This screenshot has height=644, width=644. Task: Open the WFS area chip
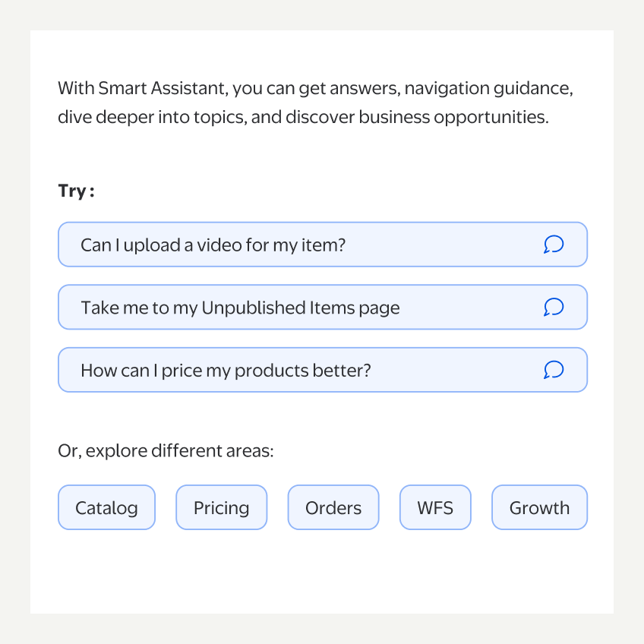click(x=435, y=507)
